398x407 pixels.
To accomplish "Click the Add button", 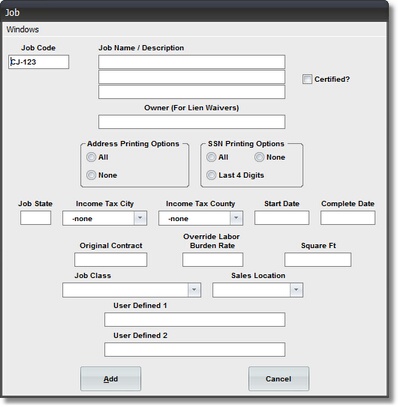I will (111, 379).
